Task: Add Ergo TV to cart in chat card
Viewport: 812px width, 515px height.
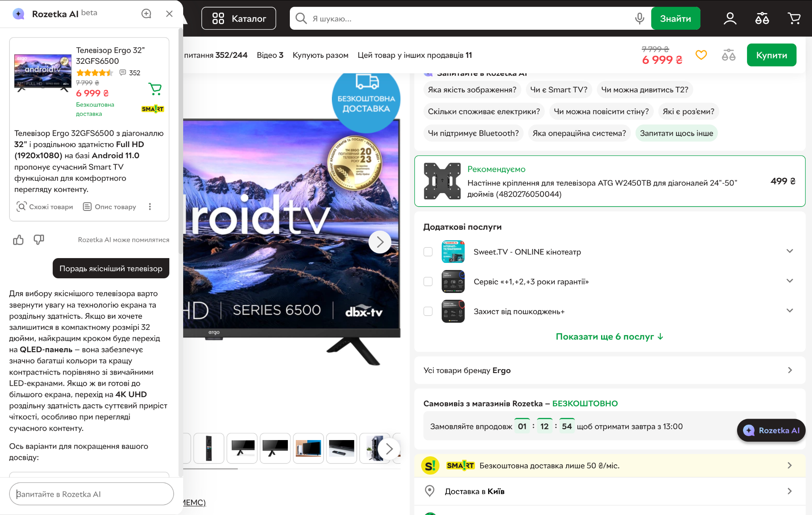Action: pos(155,89)
